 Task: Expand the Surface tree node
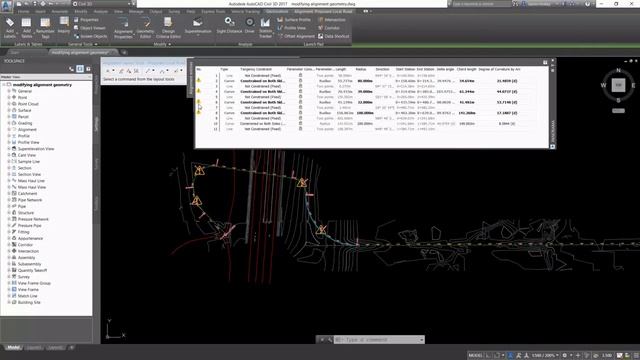9,110
